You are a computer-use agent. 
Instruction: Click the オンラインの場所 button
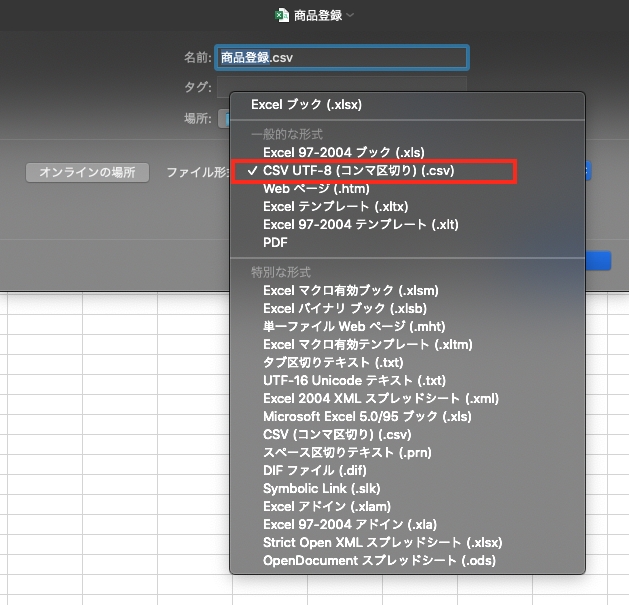tap(87, 172)
